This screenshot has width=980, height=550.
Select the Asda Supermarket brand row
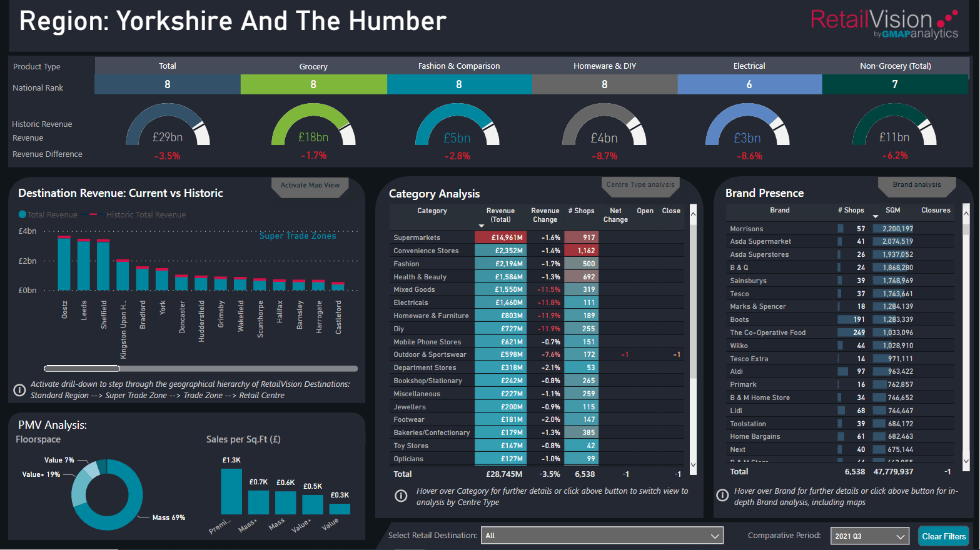coord(840,241)
